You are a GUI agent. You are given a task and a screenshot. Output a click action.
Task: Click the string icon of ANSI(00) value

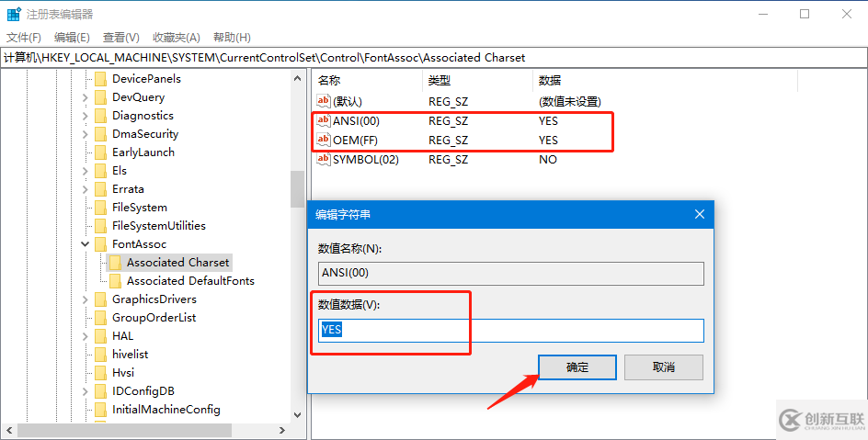click(324, 120)
